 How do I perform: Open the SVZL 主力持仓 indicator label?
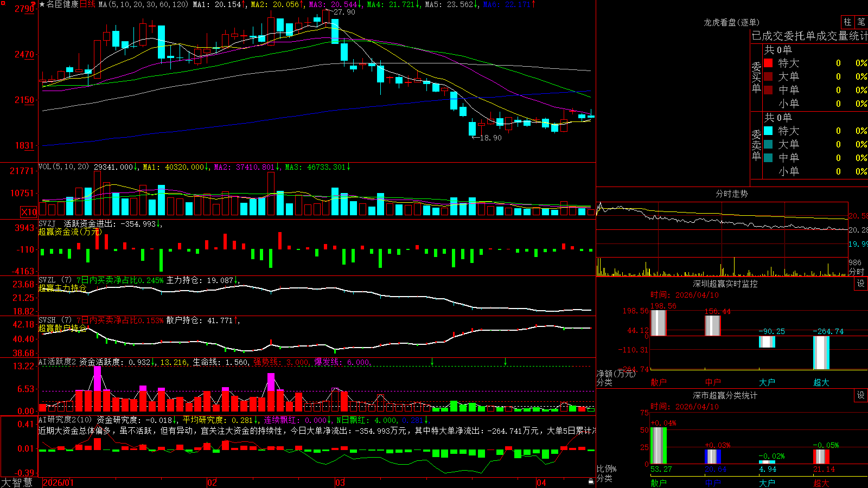click(x=55, y=280)
